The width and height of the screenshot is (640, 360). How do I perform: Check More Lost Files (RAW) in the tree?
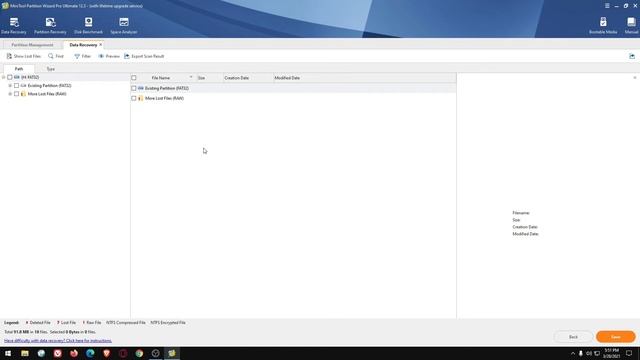point(16,94)
